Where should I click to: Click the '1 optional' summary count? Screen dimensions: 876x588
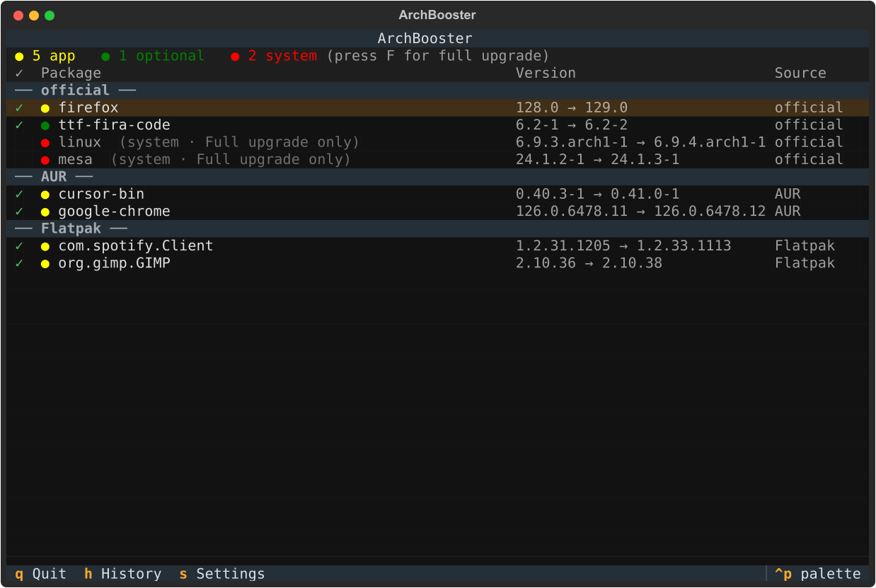coord(161,56)
